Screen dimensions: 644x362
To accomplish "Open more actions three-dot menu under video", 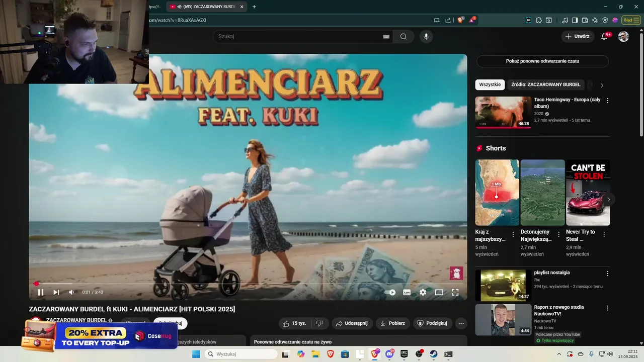I will tap(461, 323).
